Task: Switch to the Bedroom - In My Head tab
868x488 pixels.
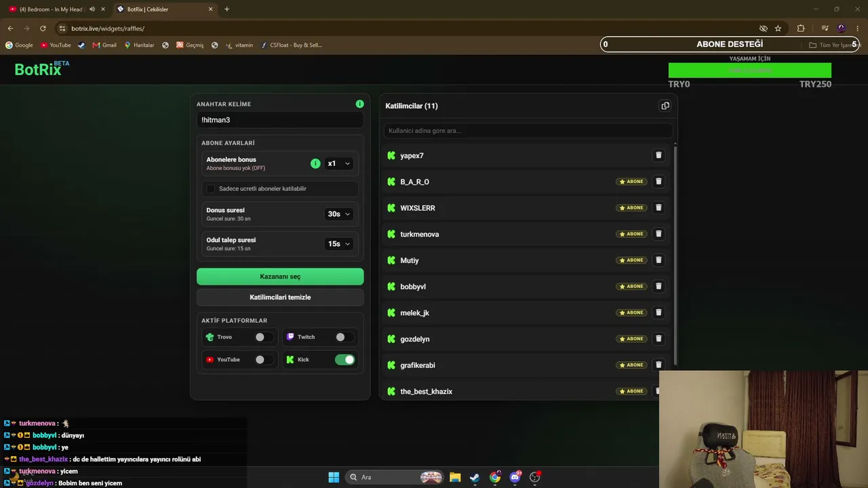Action: pos(51,9)
